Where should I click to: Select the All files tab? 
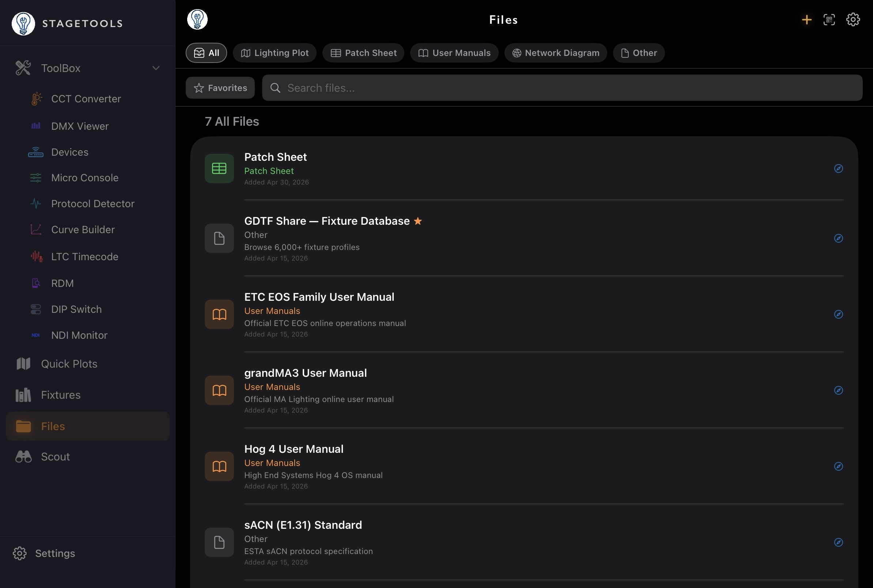[x=206, y=53]
